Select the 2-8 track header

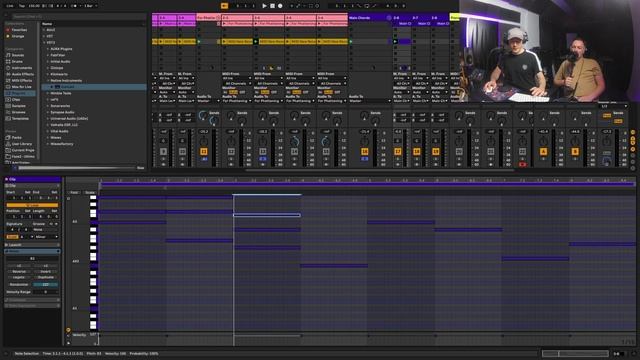pyautogui.click(x=440, y=18)
